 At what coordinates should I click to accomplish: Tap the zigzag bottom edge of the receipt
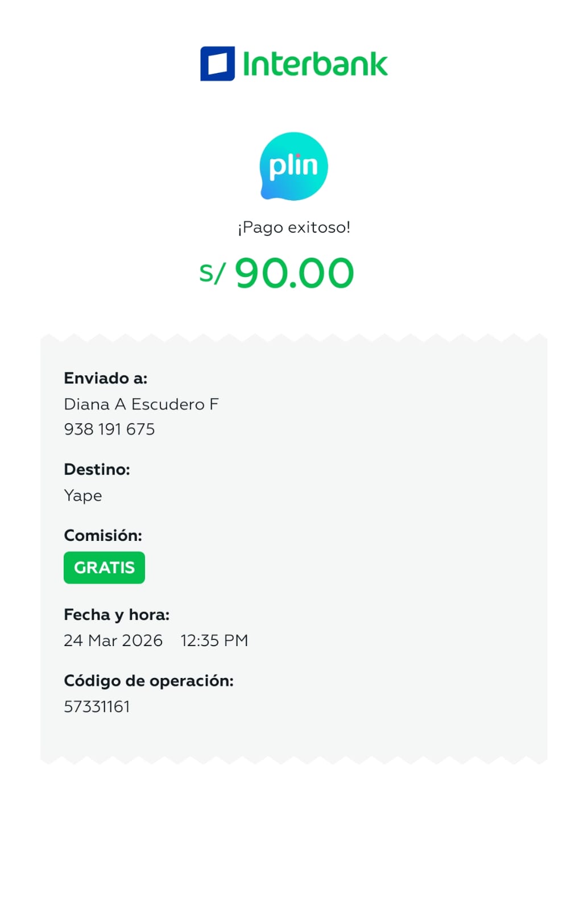pyautogui.click(x=293, y=760)
